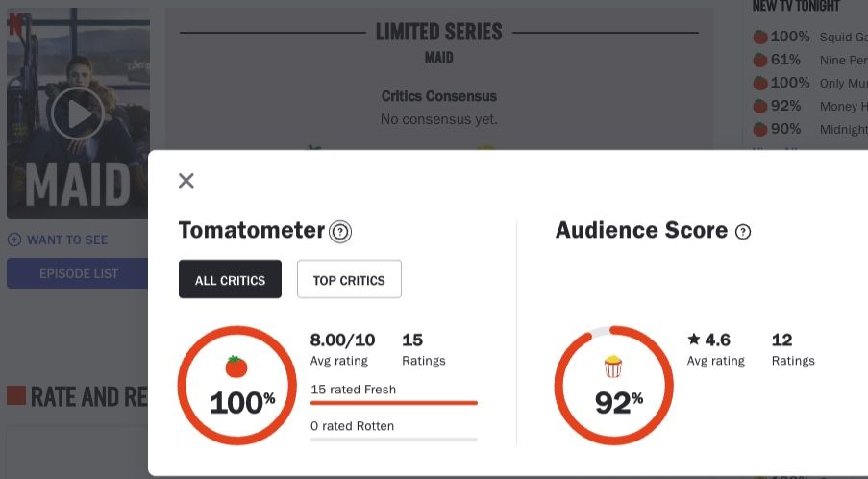Click the Maid poster thumbnail
Image resolution: width=868 pixels, height=479 pixels.
(78, 113)
